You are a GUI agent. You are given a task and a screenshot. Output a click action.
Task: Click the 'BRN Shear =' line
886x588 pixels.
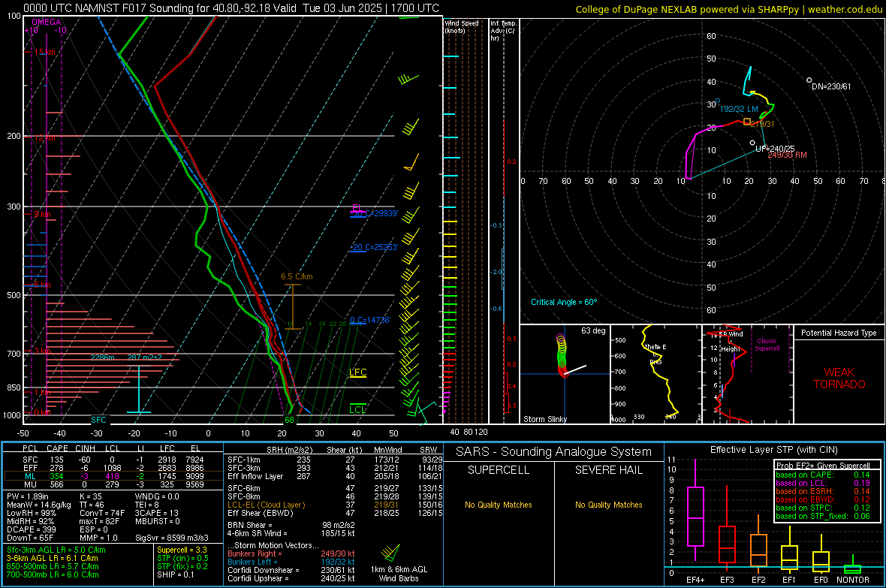[x=291, y=525]
